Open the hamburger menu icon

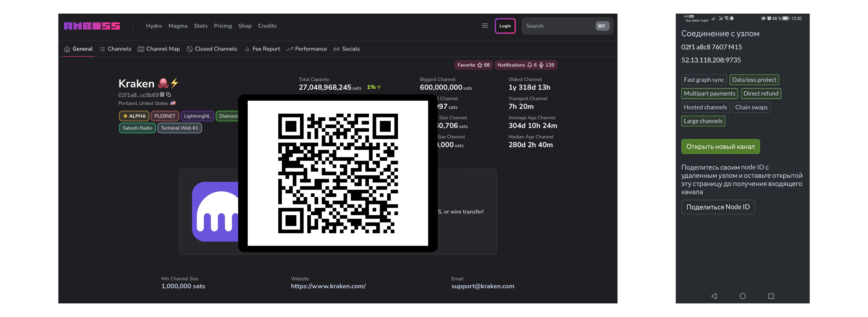tap(484, 26)
